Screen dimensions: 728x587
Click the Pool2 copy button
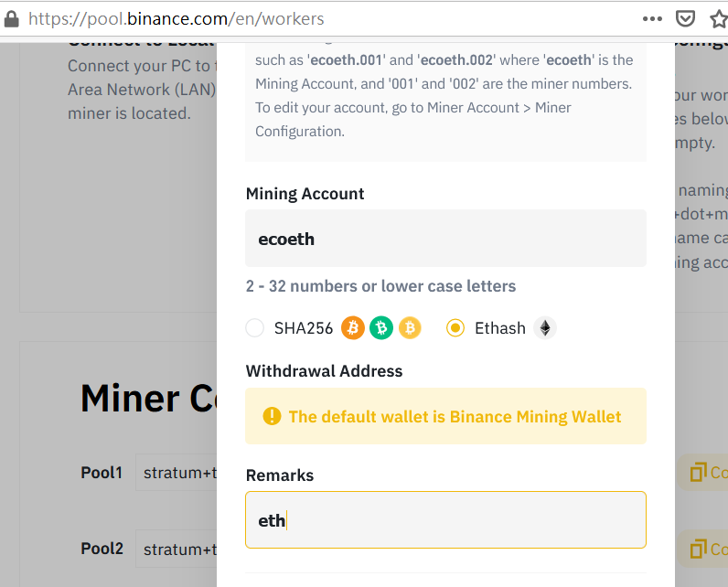tap(703, 549)
